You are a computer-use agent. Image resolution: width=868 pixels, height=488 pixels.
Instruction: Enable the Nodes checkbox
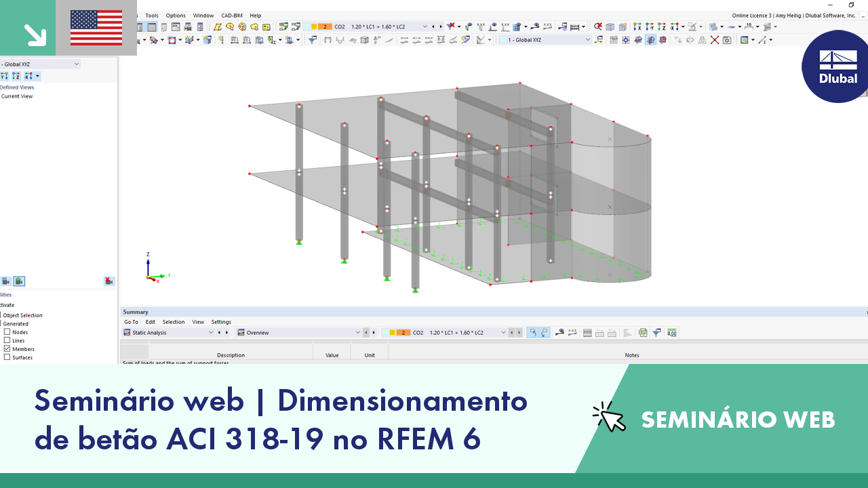click(7, 332)
